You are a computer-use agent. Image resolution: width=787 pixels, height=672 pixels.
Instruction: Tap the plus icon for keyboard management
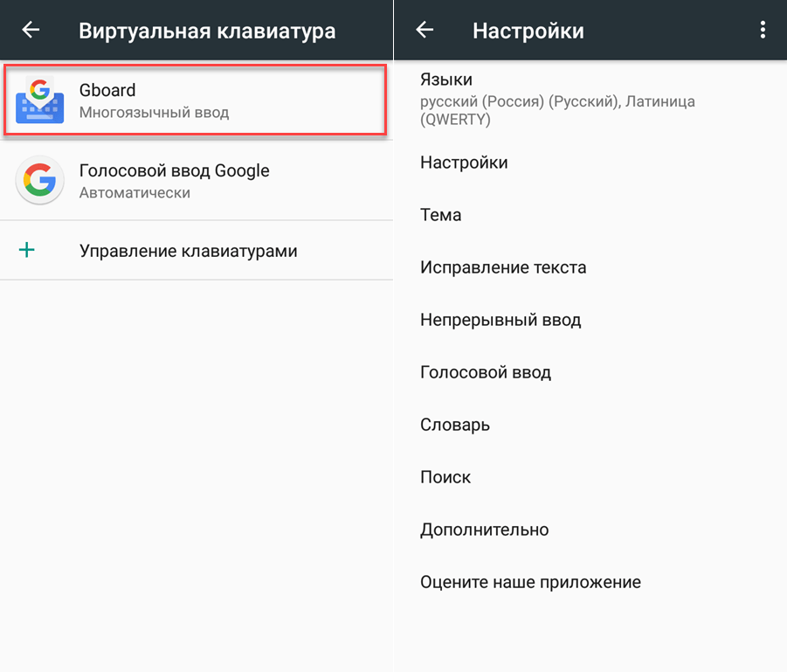[x=28, y=251]
